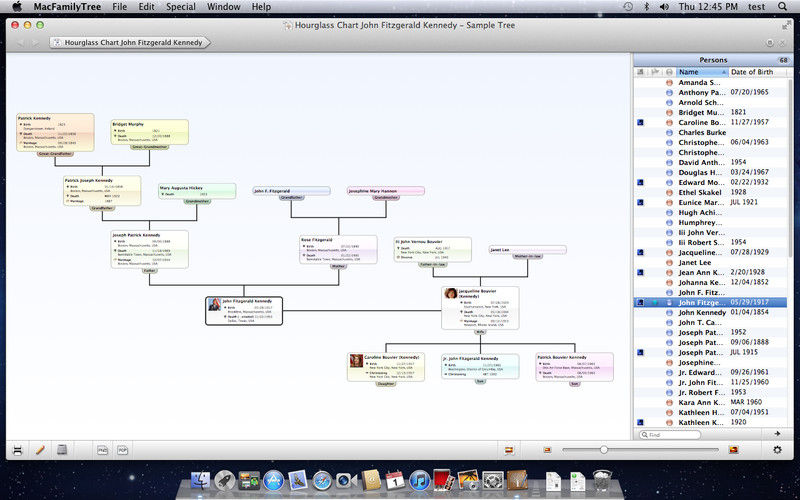Image resolution: width=800 pixels, height=500 pixels.
Task: Click the arrow button beside Find field
Action: click(x=777, y=434)
